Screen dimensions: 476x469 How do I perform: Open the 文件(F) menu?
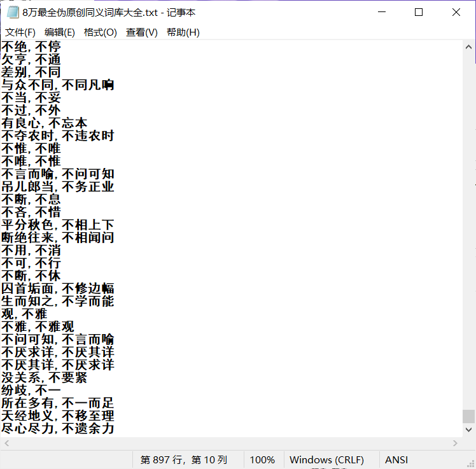pyautogui.click(x=20, y=32)
